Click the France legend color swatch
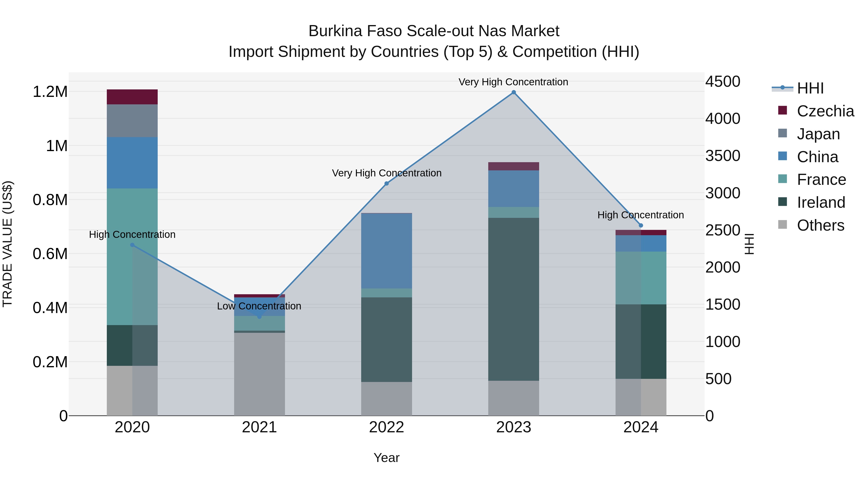Viewport: 868px width, 488px height. pos(782,179)
